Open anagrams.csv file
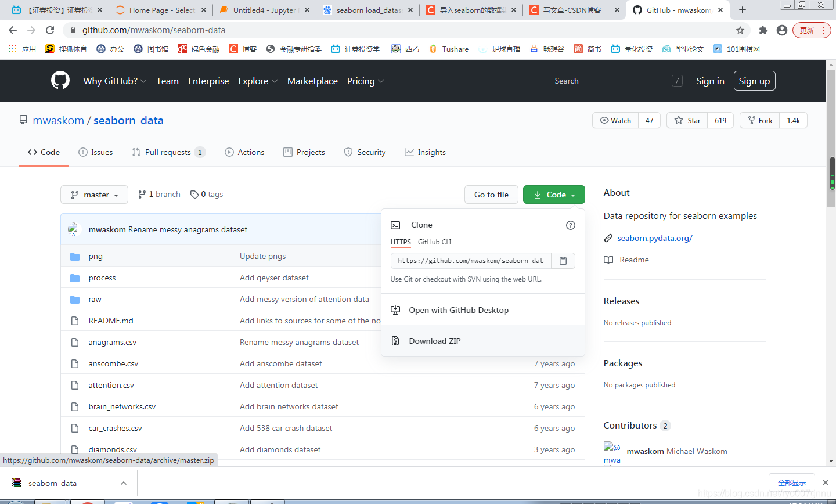 [113, 343]
